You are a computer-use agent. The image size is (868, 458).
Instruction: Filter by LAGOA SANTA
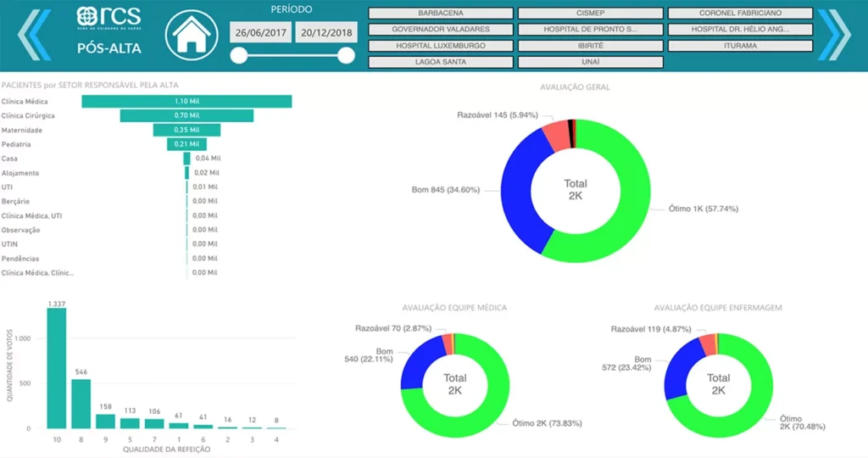[441, 62]
